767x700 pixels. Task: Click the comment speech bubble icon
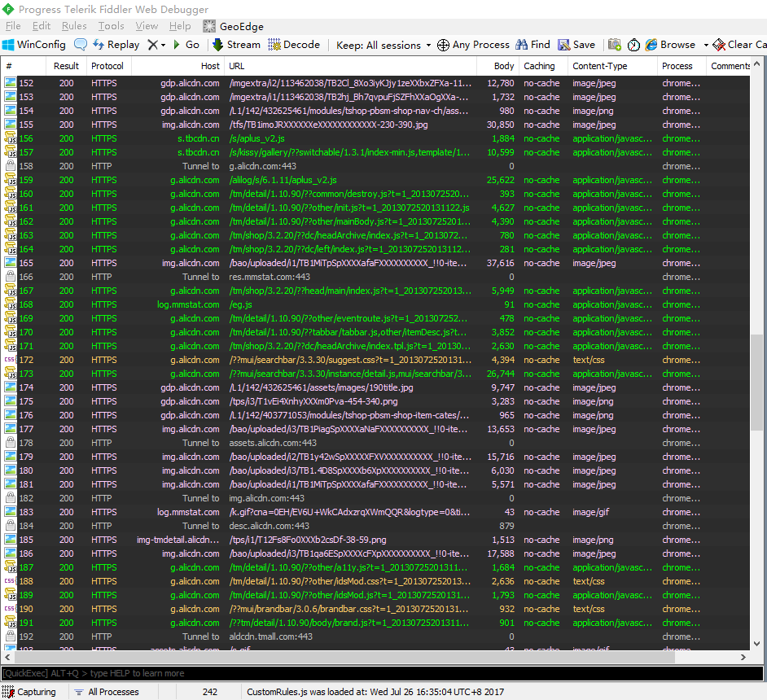point(81,45)
